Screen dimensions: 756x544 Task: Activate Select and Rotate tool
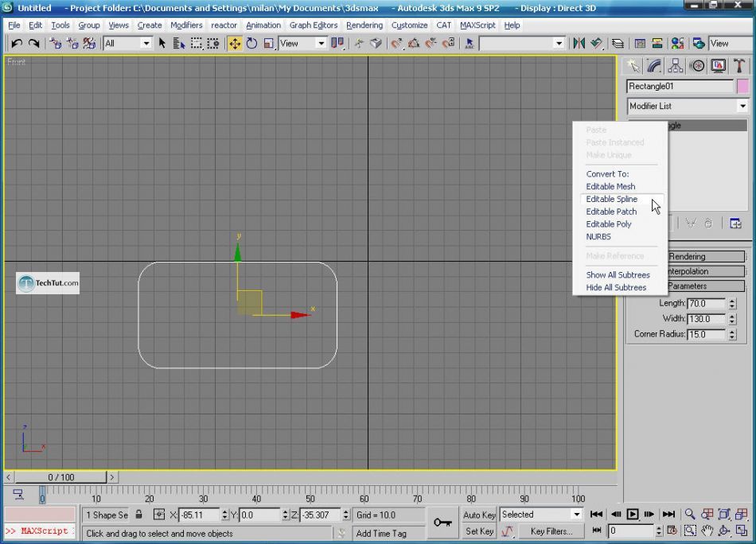point(251,44)
